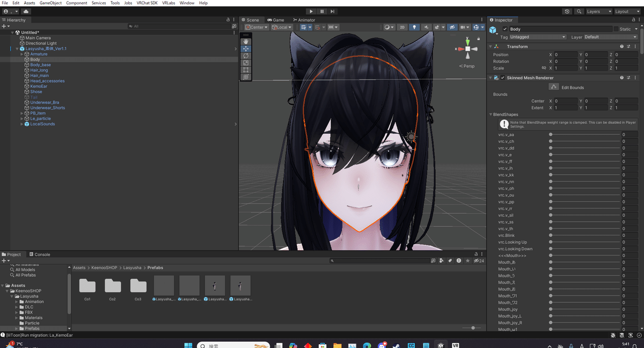
Task: Open the Layers dropdown in toolbar
Action: 598,11
